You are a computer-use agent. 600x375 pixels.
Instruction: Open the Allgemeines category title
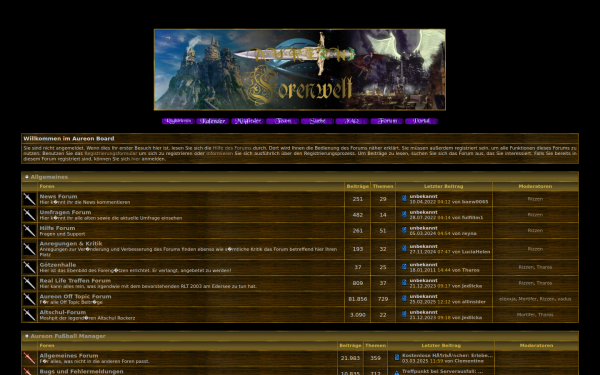49,177
